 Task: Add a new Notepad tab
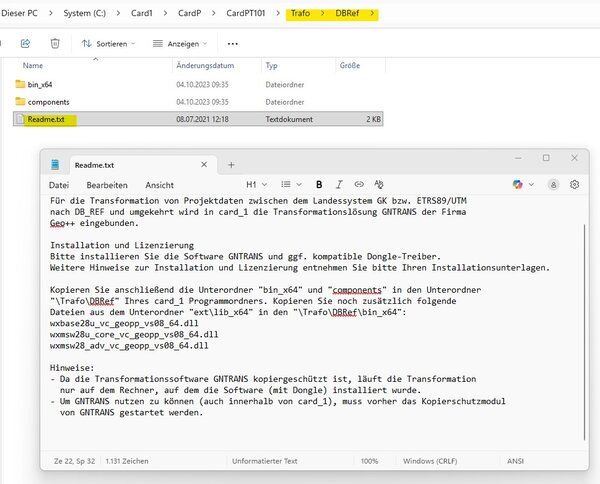(231, 164)
